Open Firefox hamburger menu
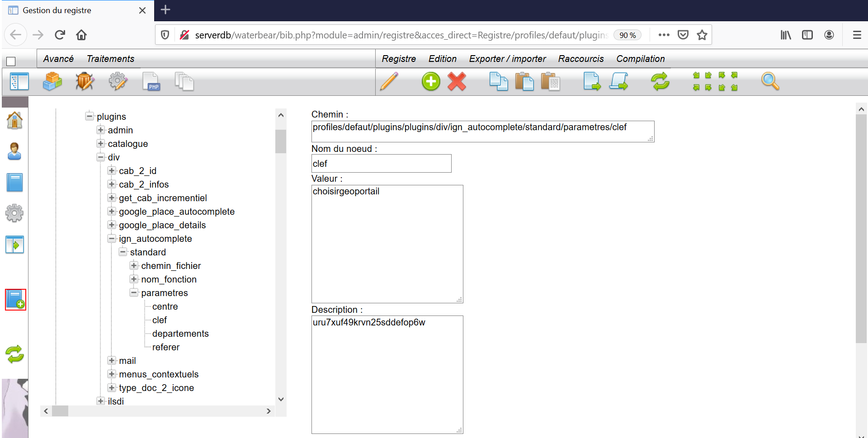 (857, 35)
